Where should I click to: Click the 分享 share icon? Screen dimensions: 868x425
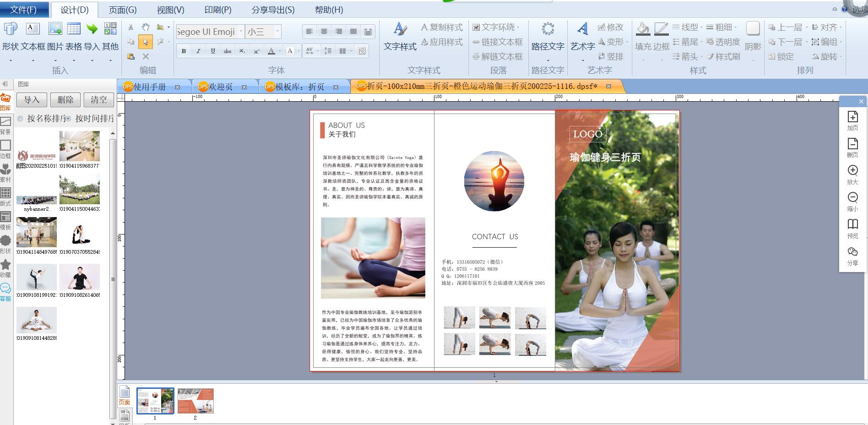(x=852, y=252)
